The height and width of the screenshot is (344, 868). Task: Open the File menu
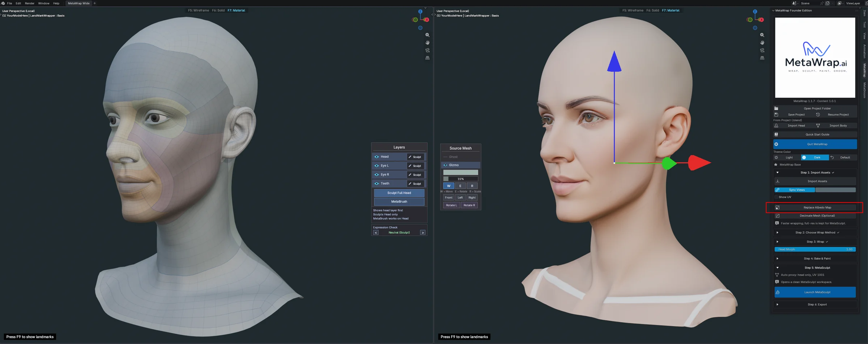click(x=10, y=3)
